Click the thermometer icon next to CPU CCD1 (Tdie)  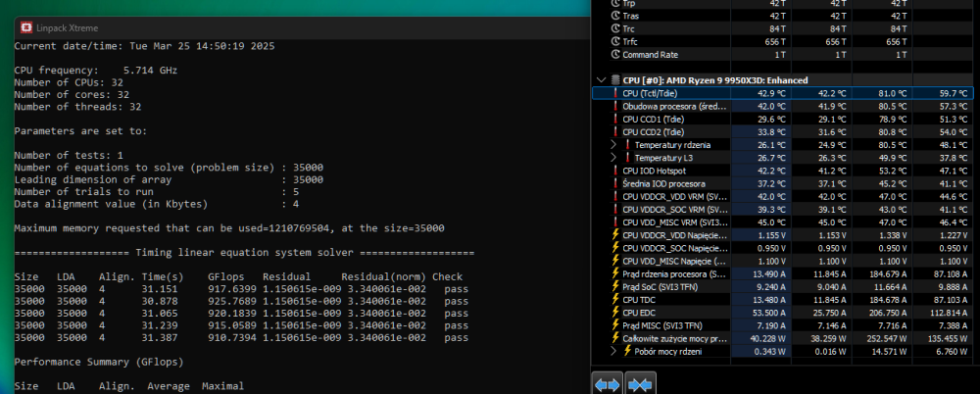pos(614,119)
